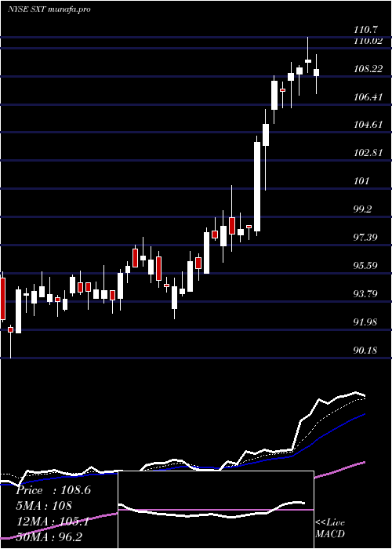The width and height of the screenshot is (392, 549).
Task: Click the 90.18 price level label
Action: 366,350
